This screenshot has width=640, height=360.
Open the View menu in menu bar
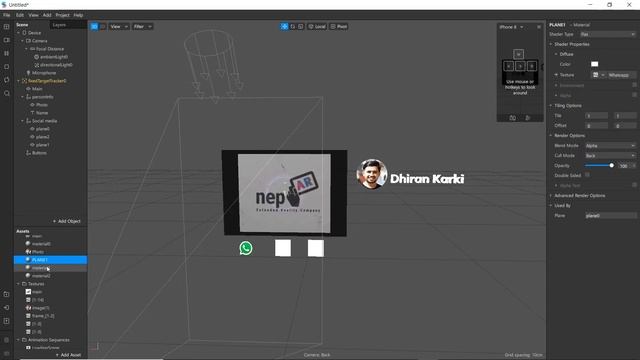click(x=33, y=15)
